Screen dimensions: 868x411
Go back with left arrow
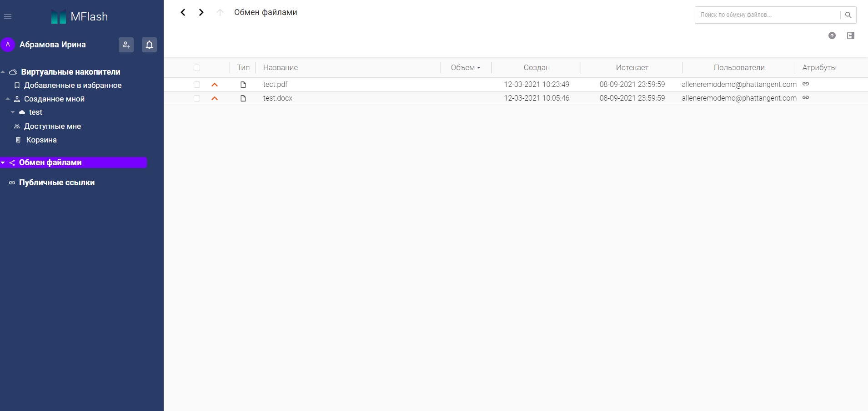click(183, 12)
